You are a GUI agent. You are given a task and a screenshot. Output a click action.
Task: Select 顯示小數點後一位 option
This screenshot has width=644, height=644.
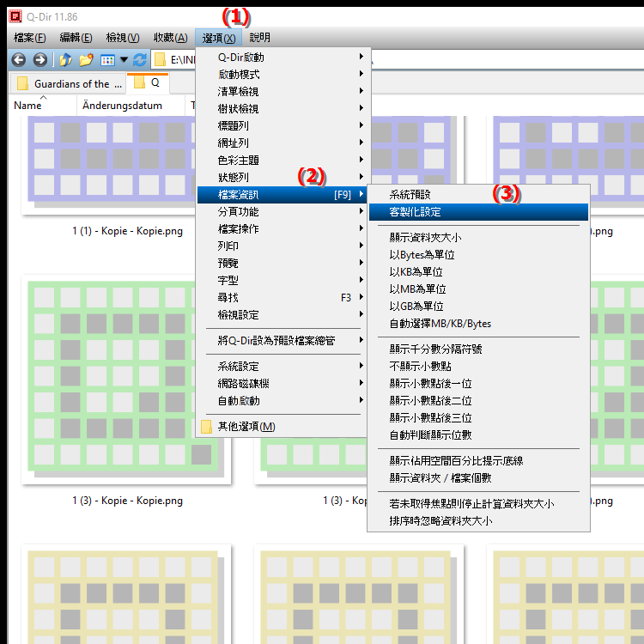pyautogui.click(x=478, y=384)
